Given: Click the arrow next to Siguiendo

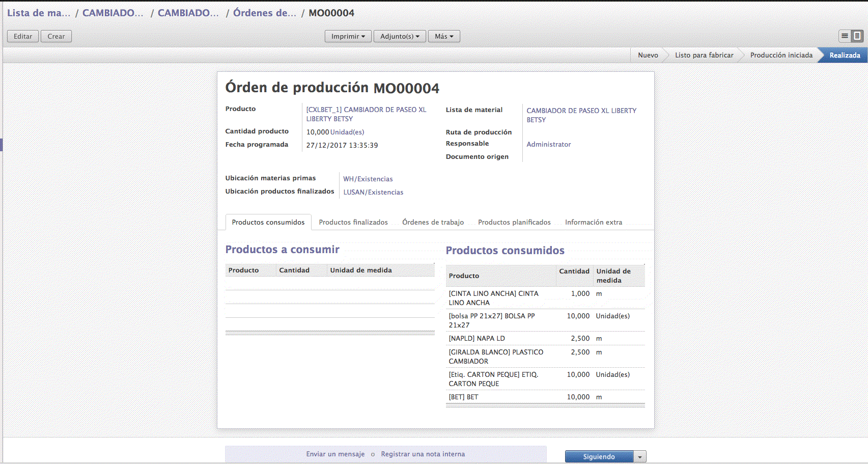Looking at the screenshot, I should [640, 457].
